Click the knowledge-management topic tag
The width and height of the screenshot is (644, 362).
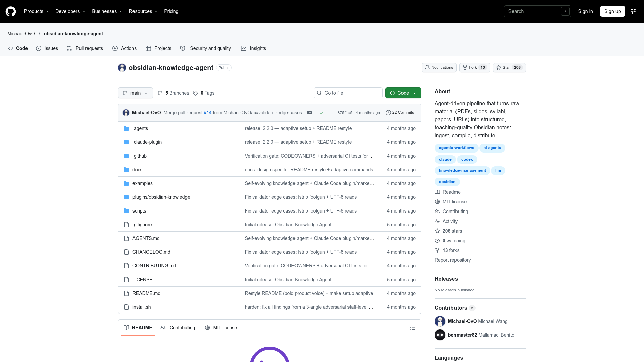coord(462,170)
